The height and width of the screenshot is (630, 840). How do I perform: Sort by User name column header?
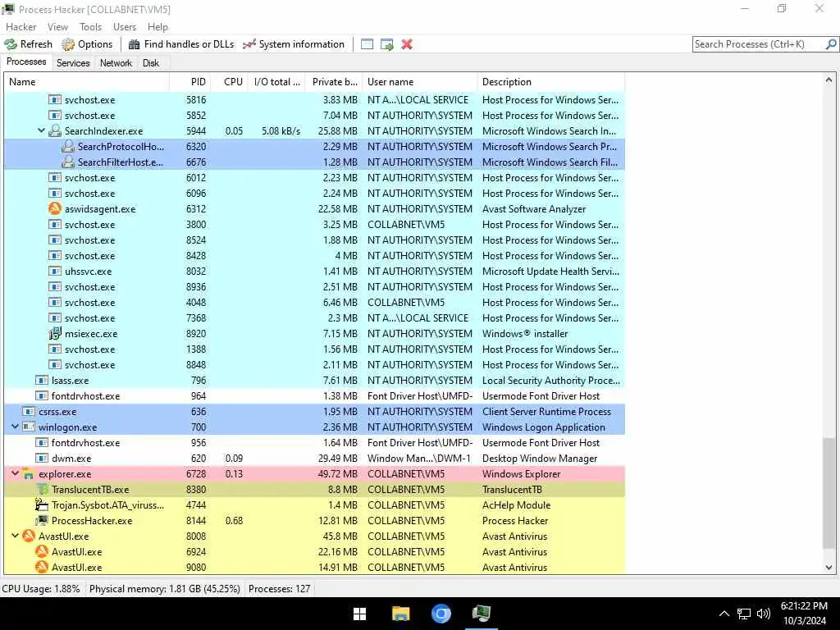pos(420,82)
